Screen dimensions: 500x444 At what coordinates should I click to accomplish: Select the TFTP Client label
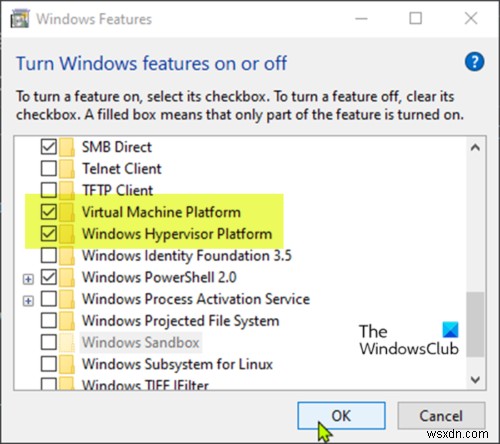click(117, 190)
